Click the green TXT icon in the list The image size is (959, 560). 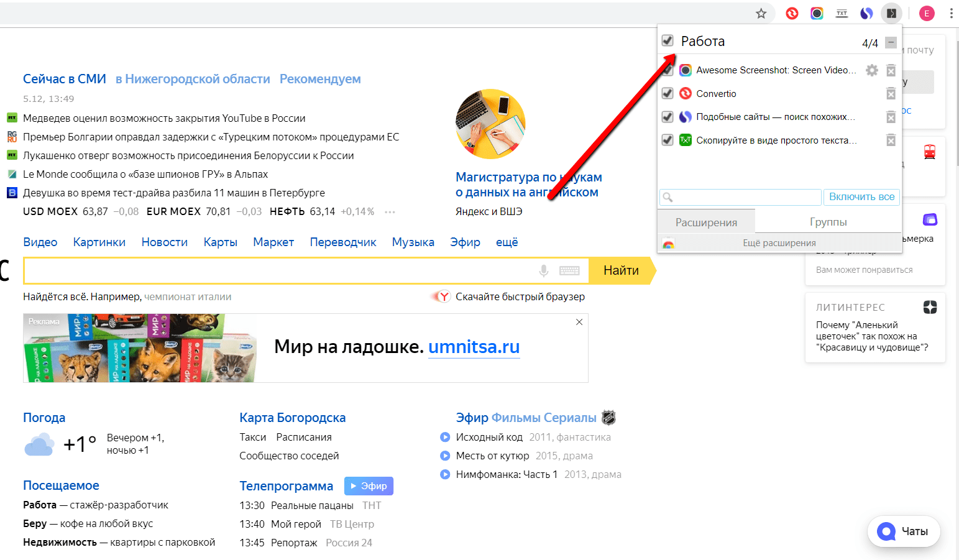[686, 140]
